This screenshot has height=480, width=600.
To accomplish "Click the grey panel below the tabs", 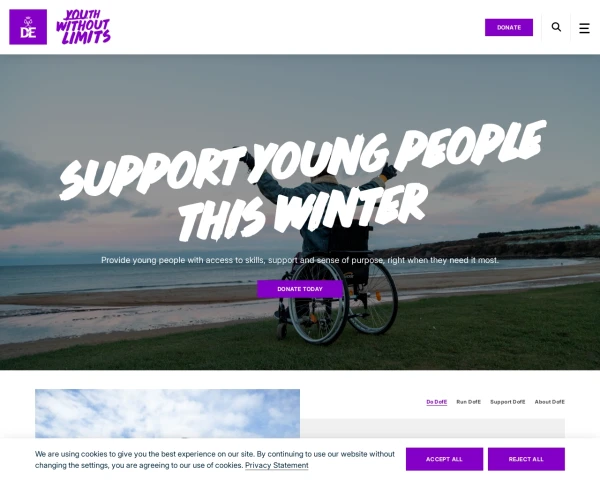I will 432,428.
